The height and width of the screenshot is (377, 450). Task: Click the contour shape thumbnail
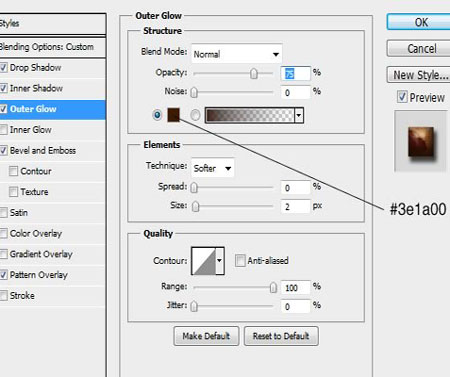tap(204, 261)
